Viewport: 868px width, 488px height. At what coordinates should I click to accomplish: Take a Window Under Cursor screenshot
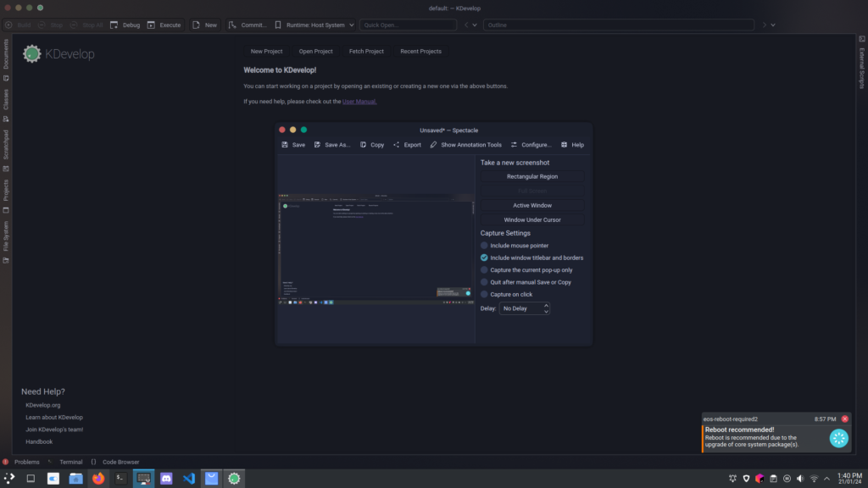pos(532,219)
